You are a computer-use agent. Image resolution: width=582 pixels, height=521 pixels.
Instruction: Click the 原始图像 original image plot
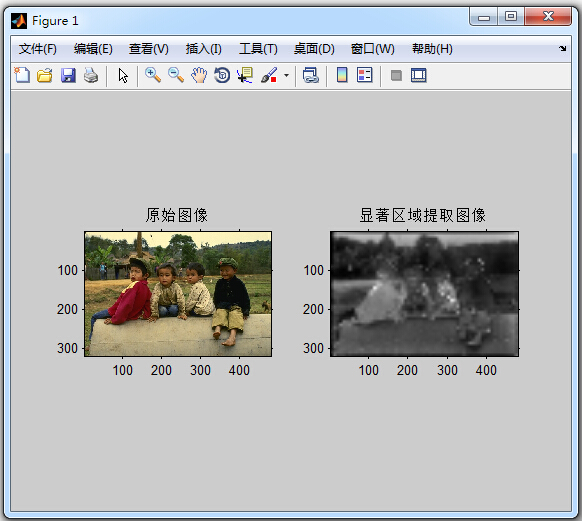pos(178,294)
